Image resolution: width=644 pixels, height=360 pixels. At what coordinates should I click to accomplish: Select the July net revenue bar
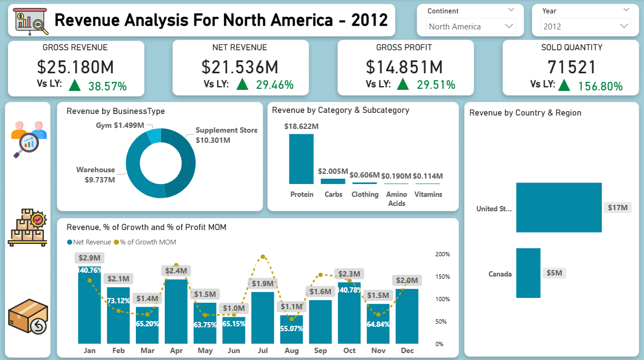tap(263, 318)
